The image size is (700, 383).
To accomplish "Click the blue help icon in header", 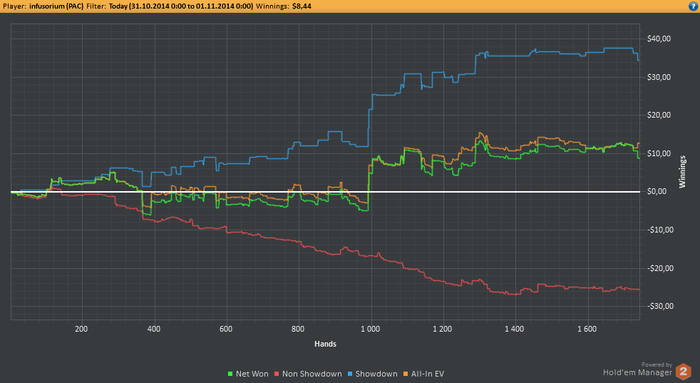I will 693,6.
